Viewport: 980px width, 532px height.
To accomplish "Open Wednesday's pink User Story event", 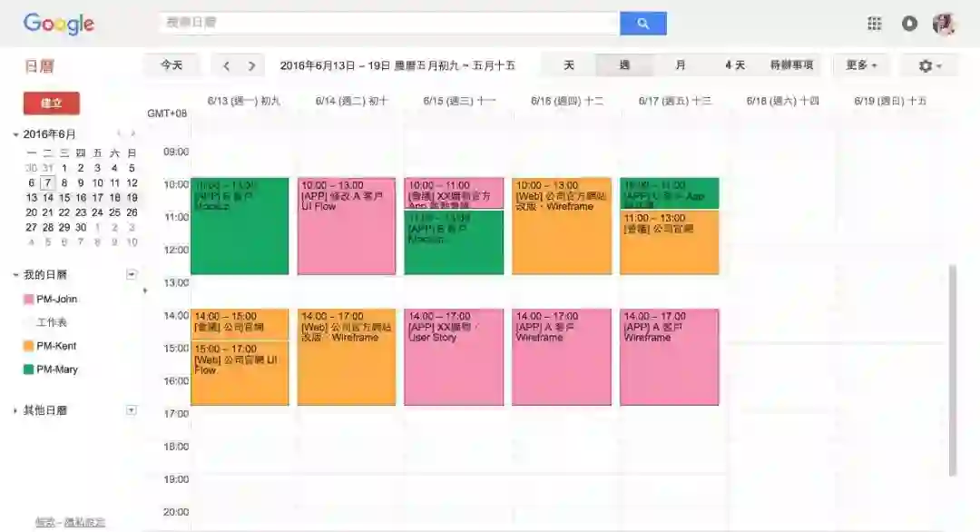I will (454, 357).
